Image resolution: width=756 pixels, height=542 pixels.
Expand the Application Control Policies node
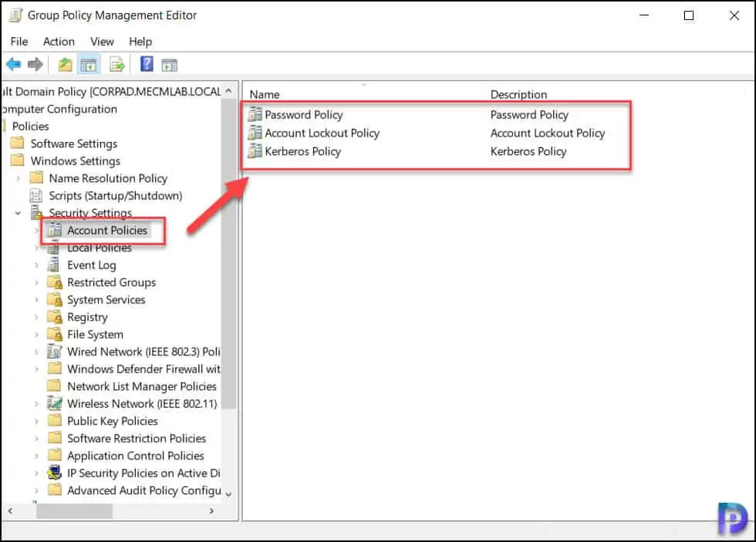(36, 456)
